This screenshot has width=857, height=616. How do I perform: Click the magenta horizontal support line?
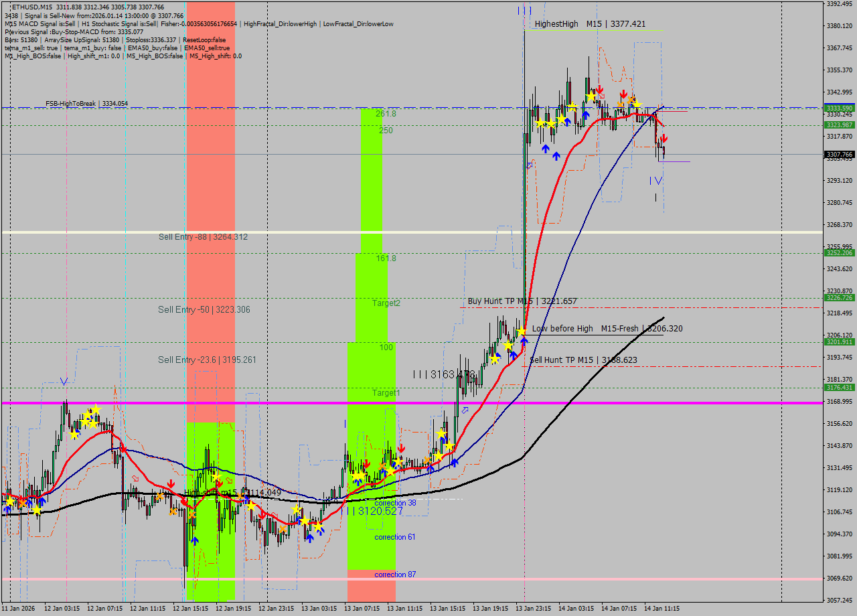268,402
